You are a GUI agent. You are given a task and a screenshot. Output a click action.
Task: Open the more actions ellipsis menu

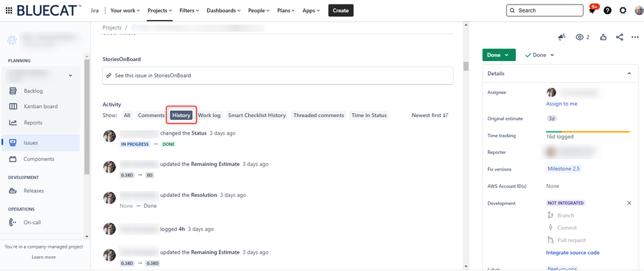point(635,37)
